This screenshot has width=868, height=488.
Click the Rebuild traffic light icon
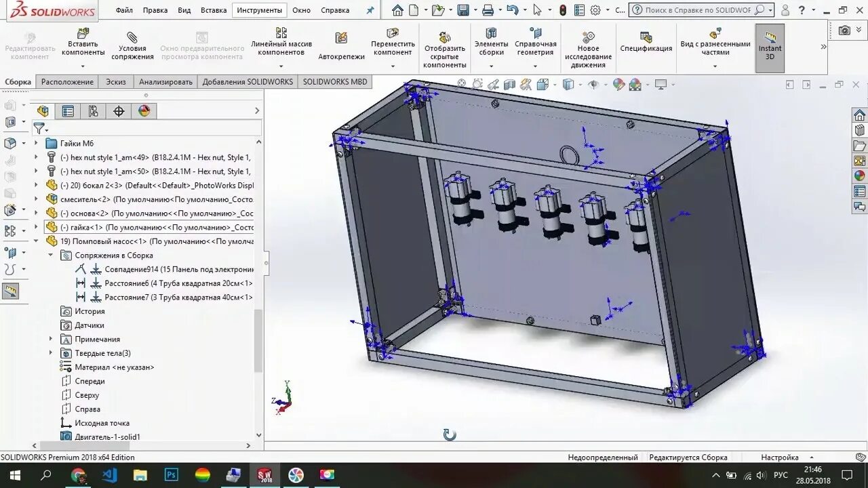click(x=563, y=10)
